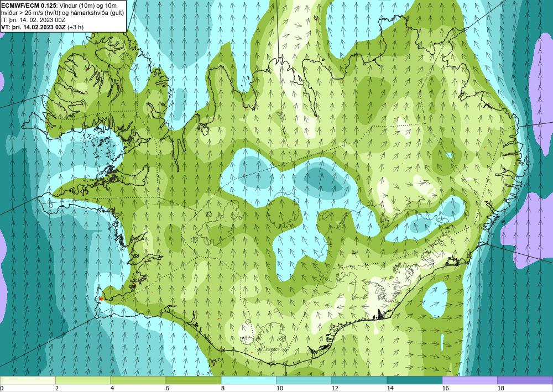Click the legend value '2'

point(57,388)
